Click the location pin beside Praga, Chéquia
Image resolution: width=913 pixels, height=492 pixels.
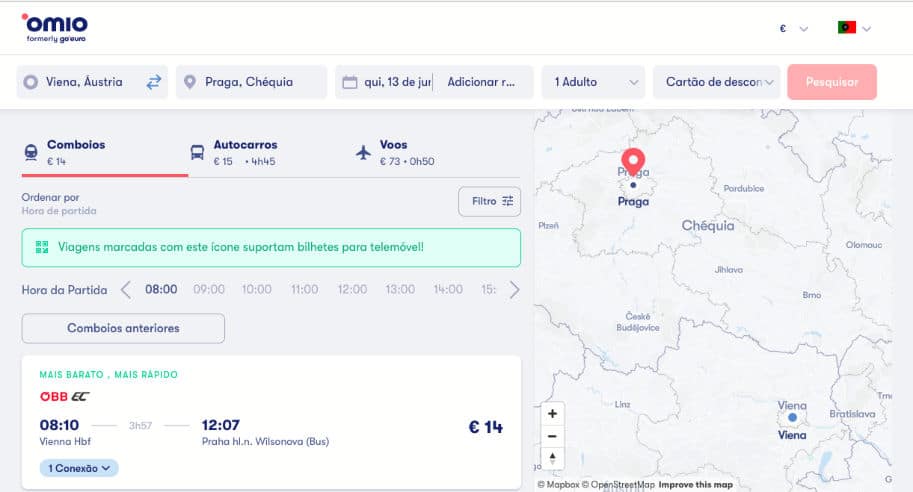coord(190,82)
